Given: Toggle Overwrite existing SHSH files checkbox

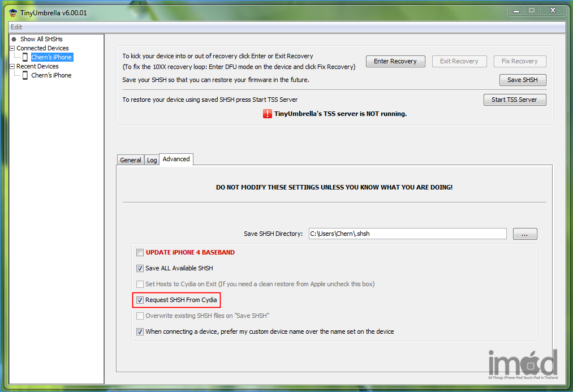Looking at the screenshot, I should coord(140,316).
